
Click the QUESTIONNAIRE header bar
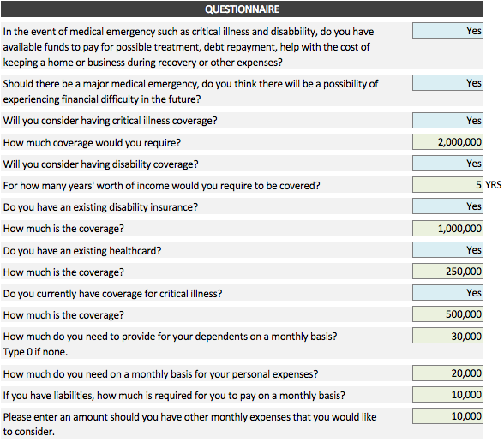point(242,9)
